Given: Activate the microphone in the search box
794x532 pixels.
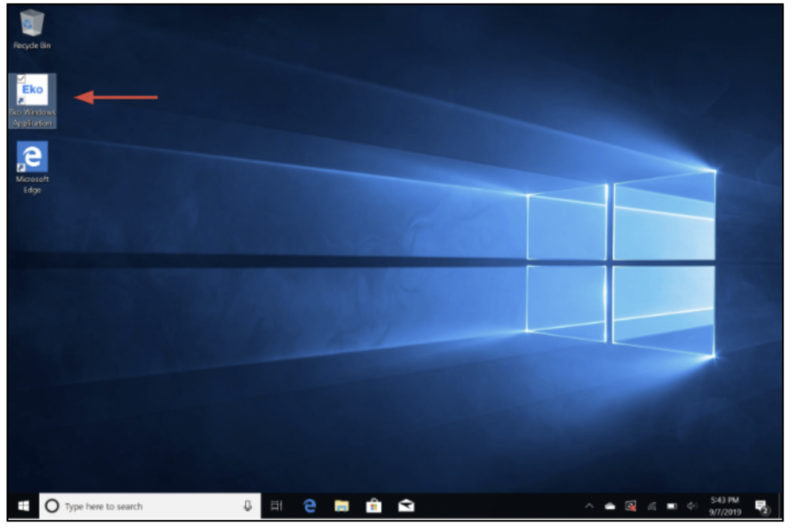Looking at the screenshot, I should pos(248,506).
